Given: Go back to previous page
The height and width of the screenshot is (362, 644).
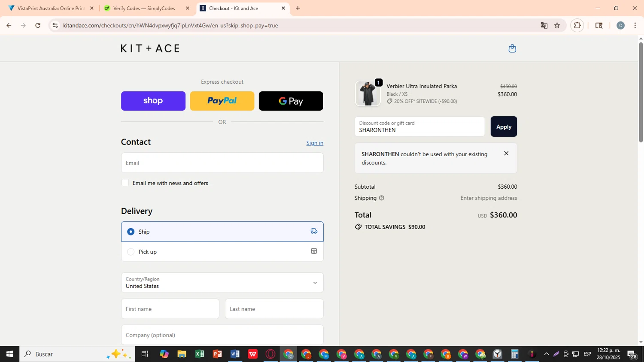Looking at the screenshot, I should [x=9, y=25].
